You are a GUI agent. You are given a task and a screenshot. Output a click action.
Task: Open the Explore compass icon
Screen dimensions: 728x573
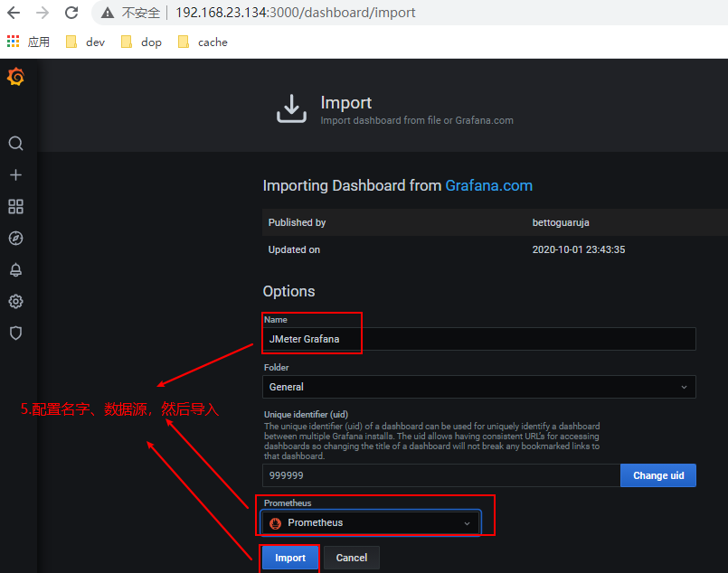15,238
